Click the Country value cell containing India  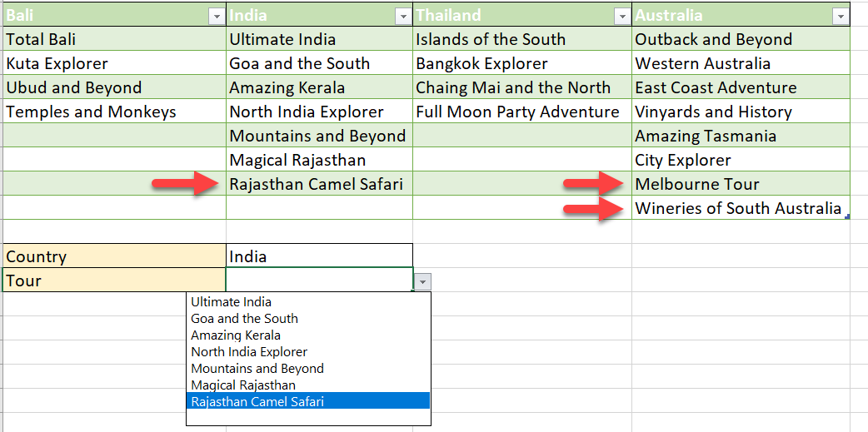tap(319, 256)
